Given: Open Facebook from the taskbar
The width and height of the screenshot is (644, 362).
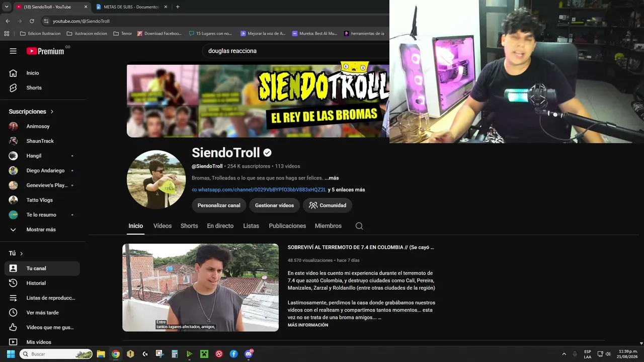Looking at the screenshot, I should tap(234, 354).
